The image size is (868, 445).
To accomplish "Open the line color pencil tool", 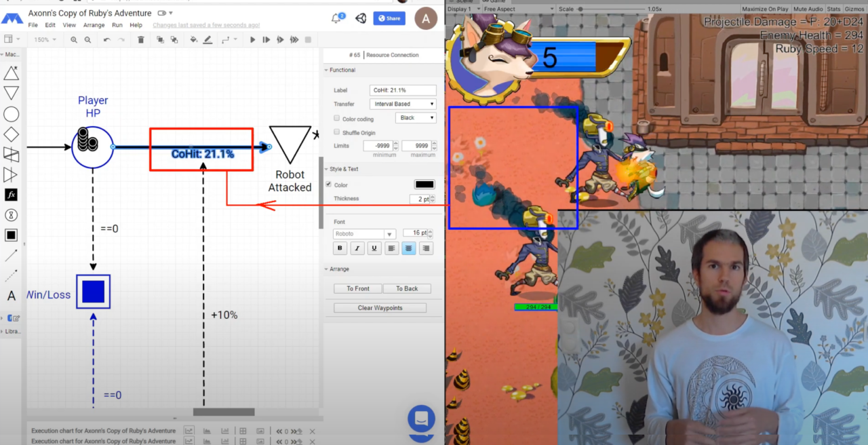I will [x=208, y=40].
